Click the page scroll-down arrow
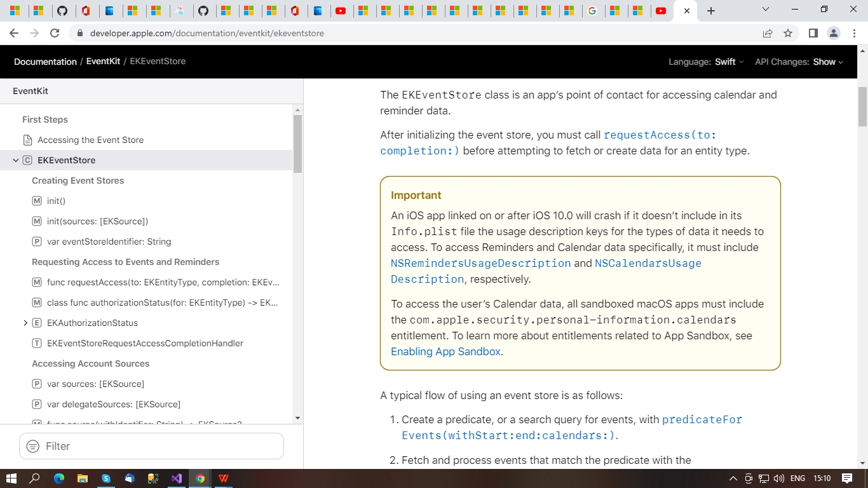The width and height of the screenshot is (868, 488). [x=863, y=463]
